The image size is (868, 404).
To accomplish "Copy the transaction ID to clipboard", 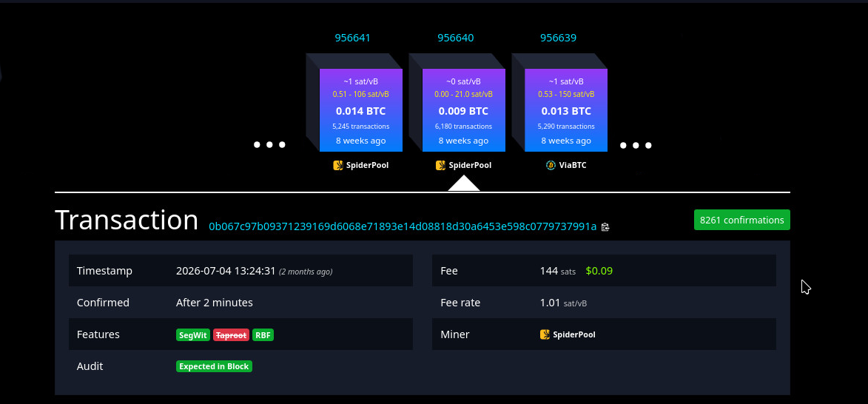I will tap(605, 226).
